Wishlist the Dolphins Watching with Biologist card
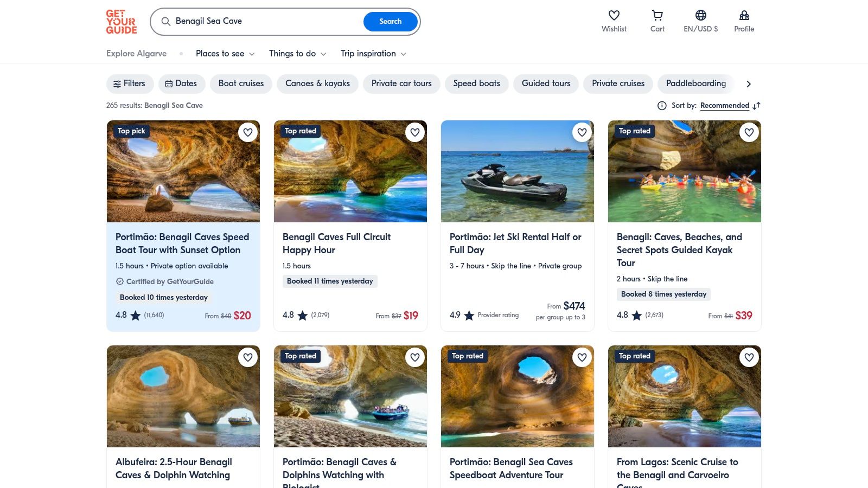The height and width of the screenshot is (488, 868). [415, 357]
